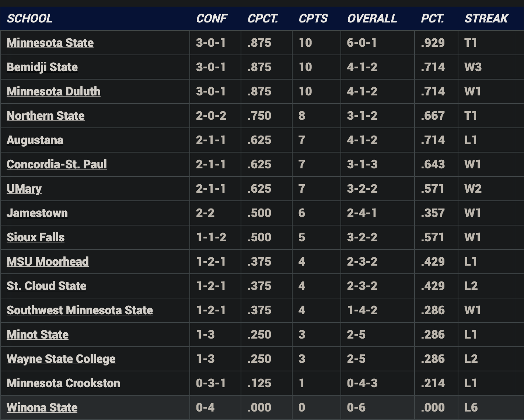Open the Minnesota Crookston link
The width and height of the screenshot is (524, 420).
(x=63, y=383)
